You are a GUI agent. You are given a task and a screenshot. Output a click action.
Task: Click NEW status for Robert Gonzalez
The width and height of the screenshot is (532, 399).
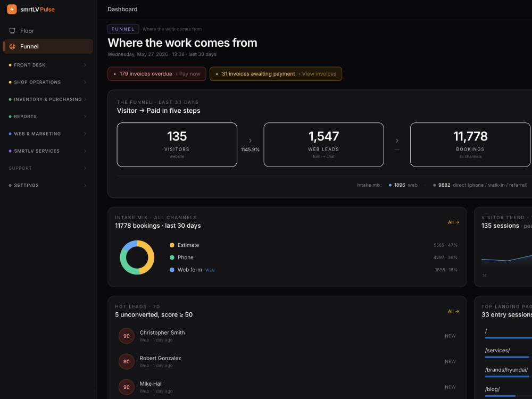[x=450, y=361]
